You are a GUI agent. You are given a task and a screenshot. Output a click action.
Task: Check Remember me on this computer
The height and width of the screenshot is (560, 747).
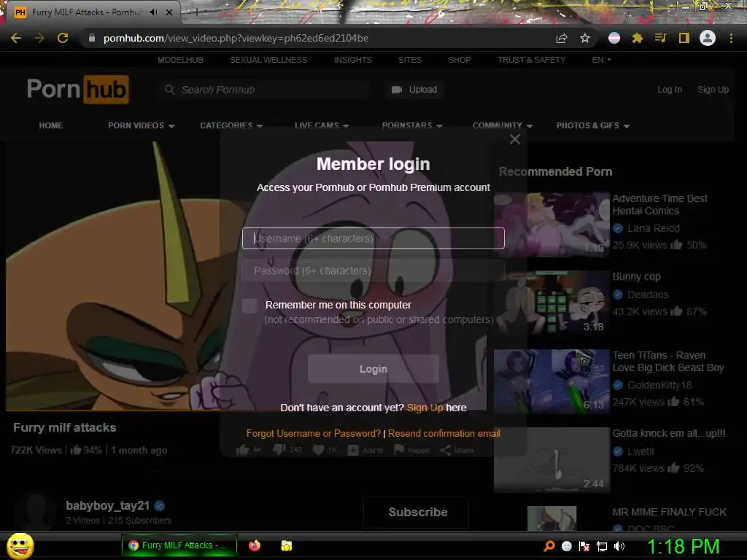pyautogui.click(x=249, y=306)
